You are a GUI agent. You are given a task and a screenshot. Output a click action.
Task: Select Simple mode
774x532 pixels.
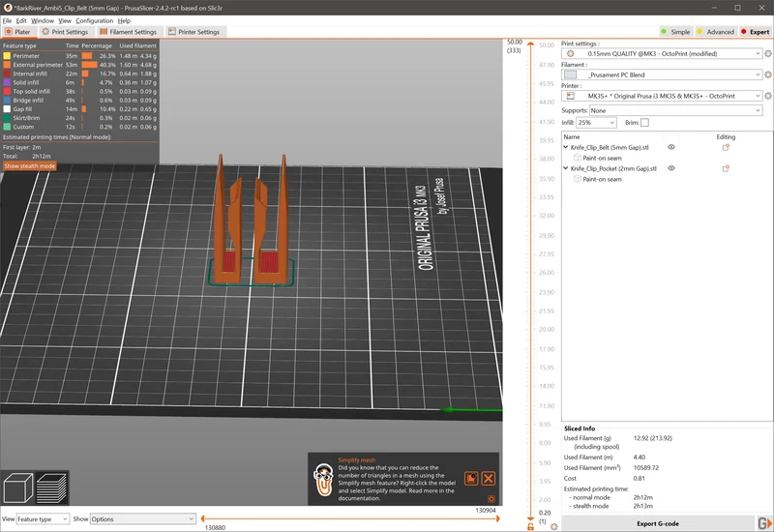[x=675, y=32]
